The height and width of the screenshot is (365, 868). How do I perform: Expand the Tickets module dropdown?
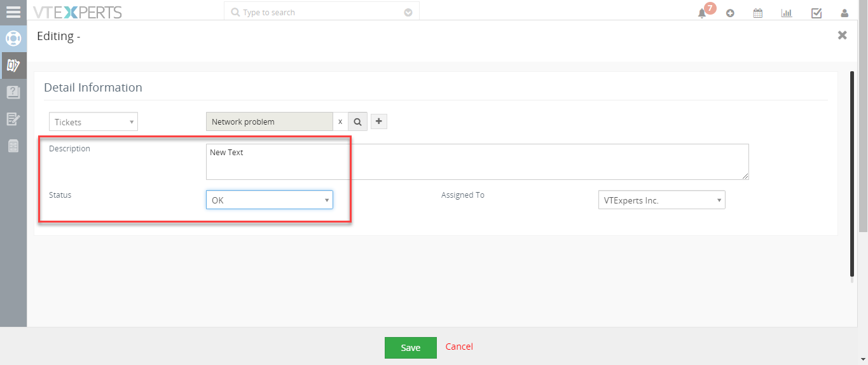(93, 121)
